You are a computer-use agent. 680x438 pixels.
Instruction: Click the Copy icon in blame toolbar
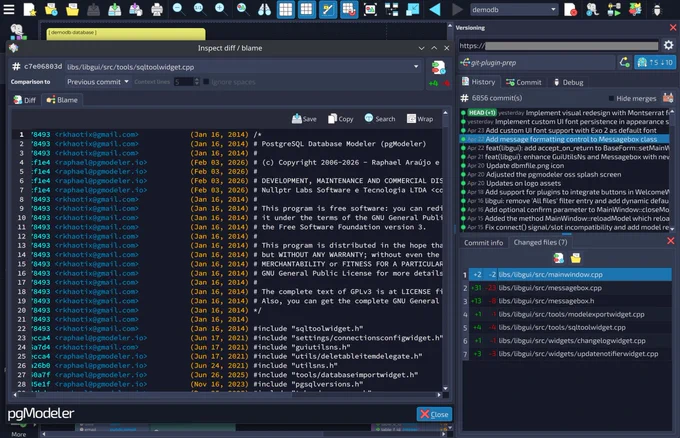tap(340, 118)
